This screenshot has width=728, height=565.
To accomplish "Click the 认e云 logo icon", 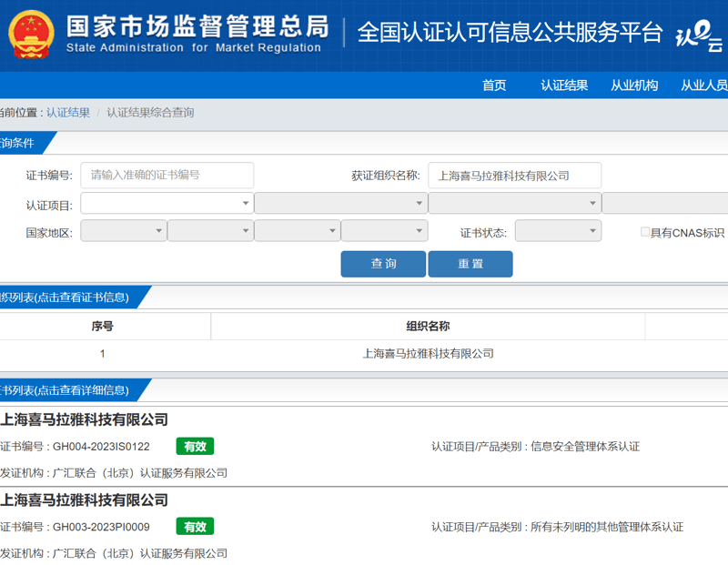I will pos(699,35).
